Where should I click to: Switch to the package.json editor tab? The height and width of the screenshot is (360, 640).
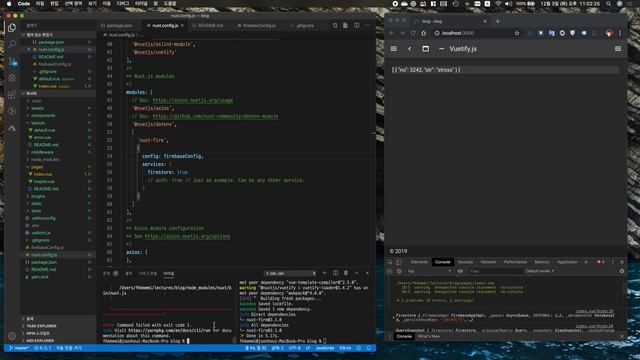(x=120, y=26)
